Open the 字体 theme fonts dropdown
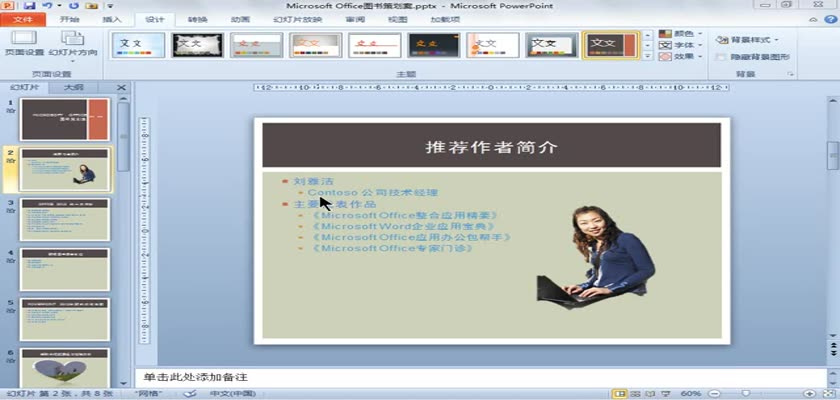 tap(680, 45)
